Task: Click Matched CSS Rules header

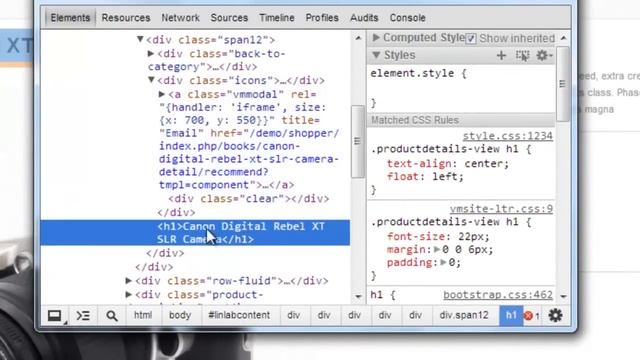Action: (461, 120)
